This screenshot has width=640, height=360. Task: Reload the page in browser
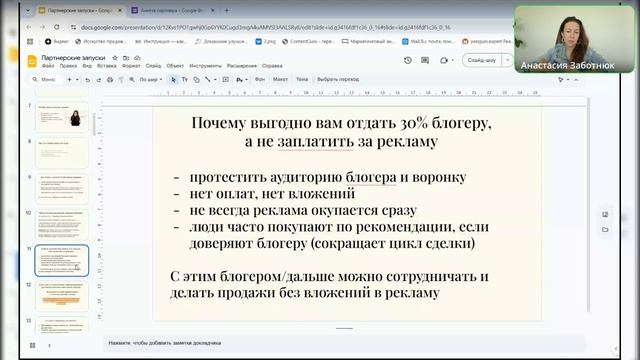[56, 27]
